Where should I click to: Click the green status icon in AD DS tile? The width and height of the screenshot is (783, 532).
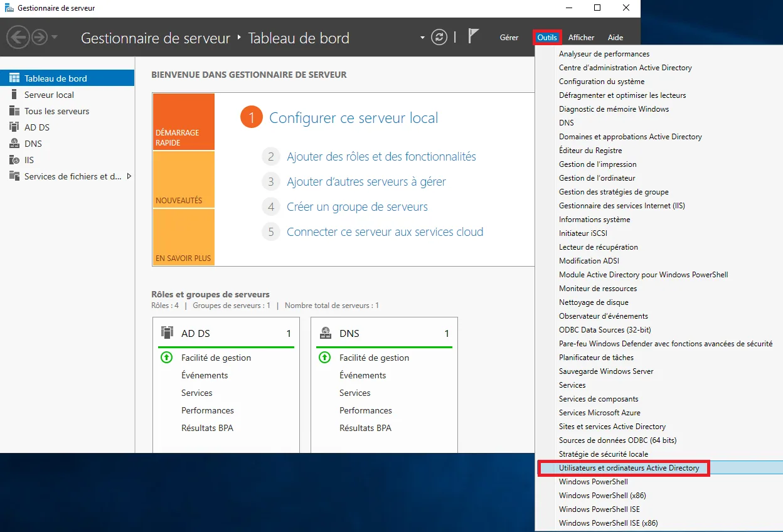(166, 358)
